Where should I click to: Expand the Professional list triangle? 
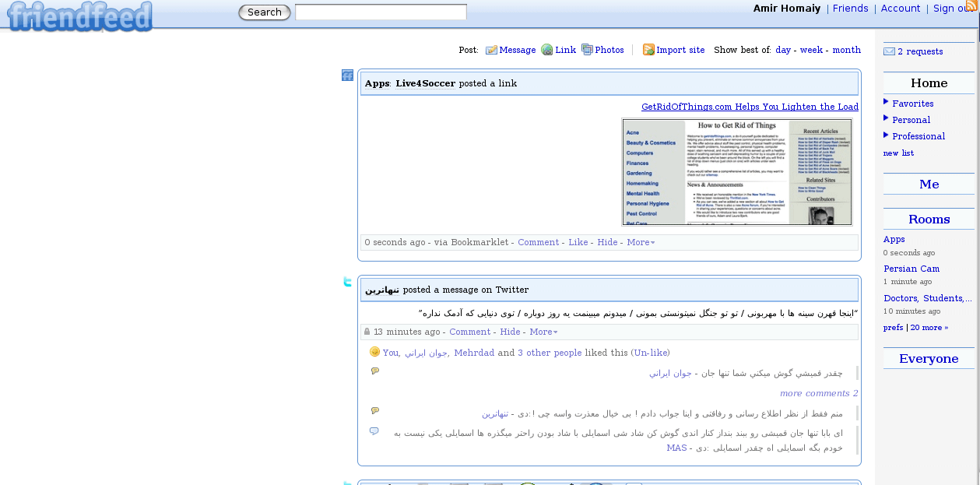886,134
